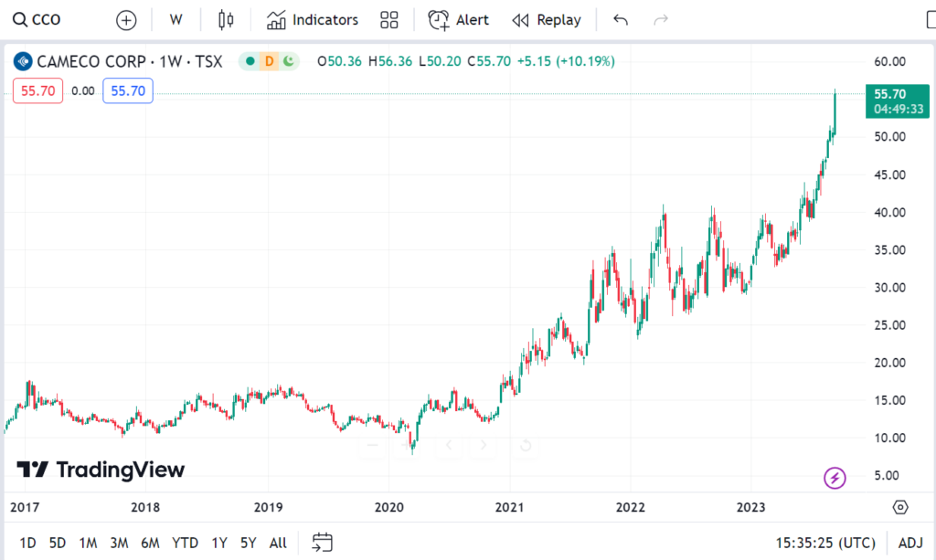The width and height of the screenshot is (936, 560).
Task: Click the Cameco Corp logo icon
Action: pyautogui.click(x=23, y=61)
